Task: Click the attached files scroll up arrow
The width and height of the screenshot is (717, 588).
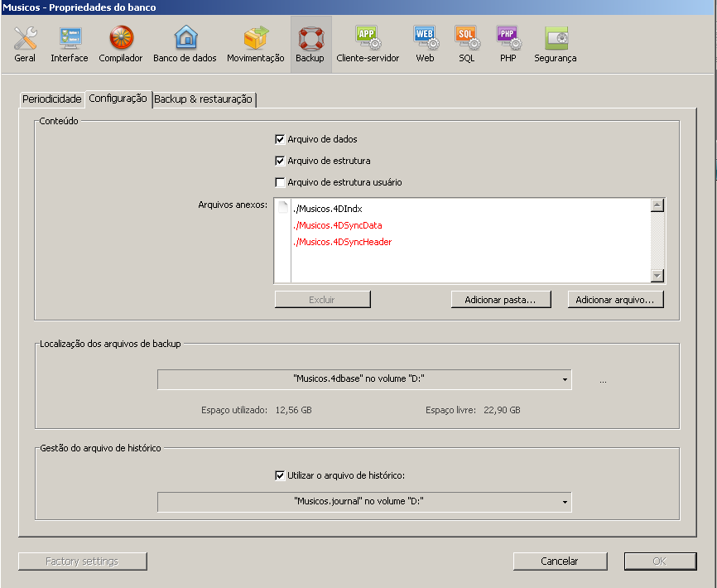Action: click(x=657, y=205)
